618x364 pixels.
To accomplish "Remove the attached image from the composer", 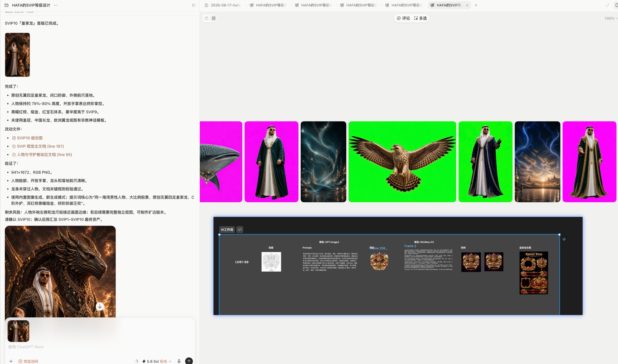I will pyautogui.click(x=26, y=324).
